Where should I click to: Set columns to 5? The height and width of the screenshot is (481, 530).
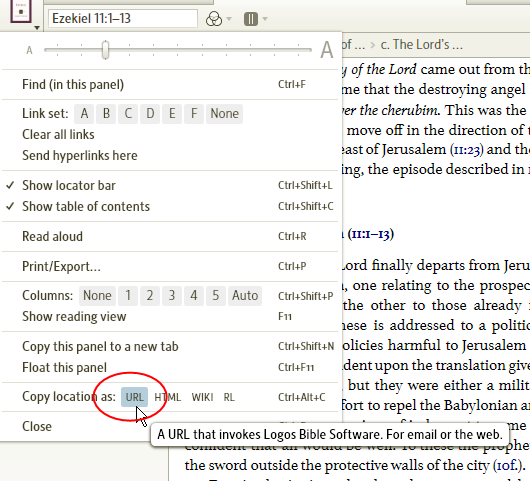216,296
